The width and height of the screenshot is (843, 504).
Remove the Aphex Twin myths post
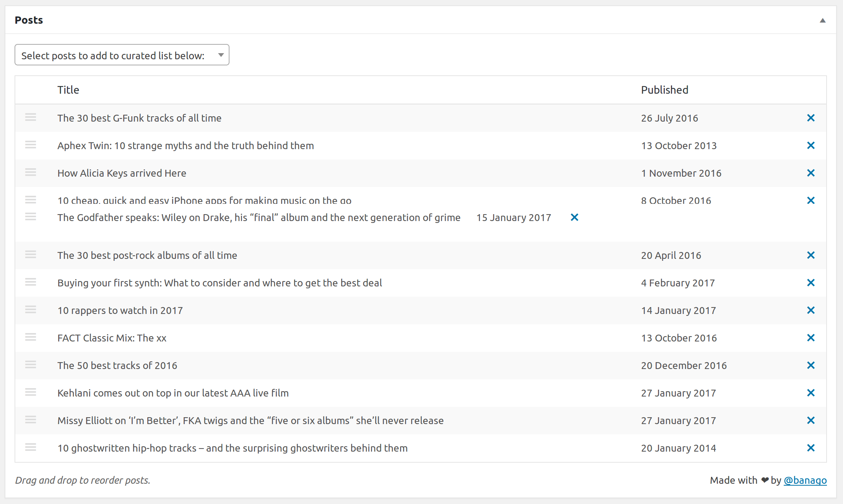(810, 145)
